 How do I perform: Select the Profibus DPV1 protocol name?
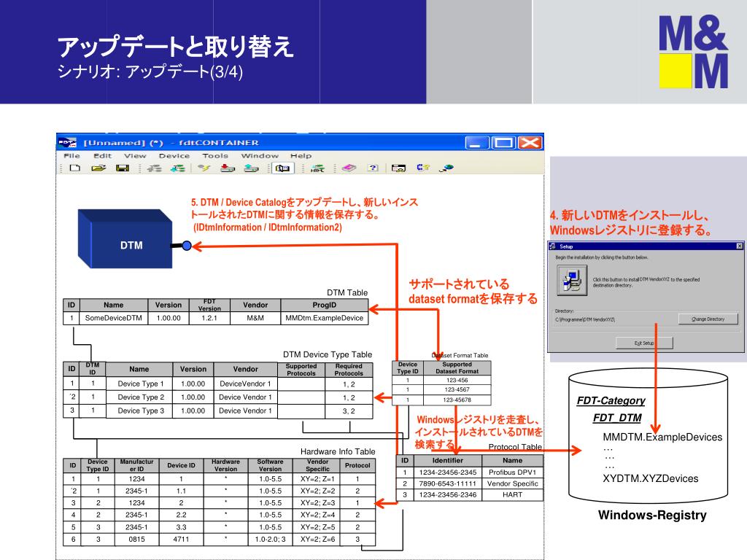pos(513,472)
